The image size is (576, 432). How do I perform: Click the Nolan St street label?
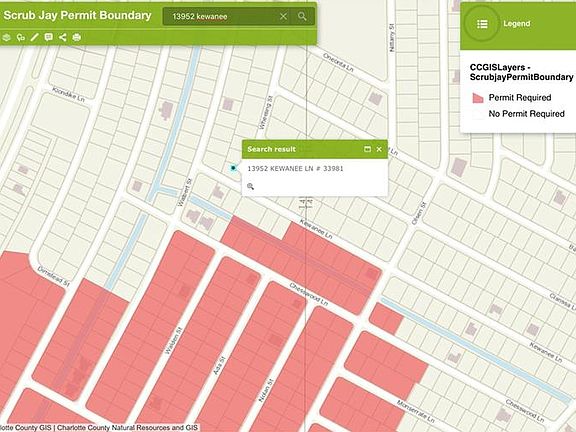(x=266, y=390)
